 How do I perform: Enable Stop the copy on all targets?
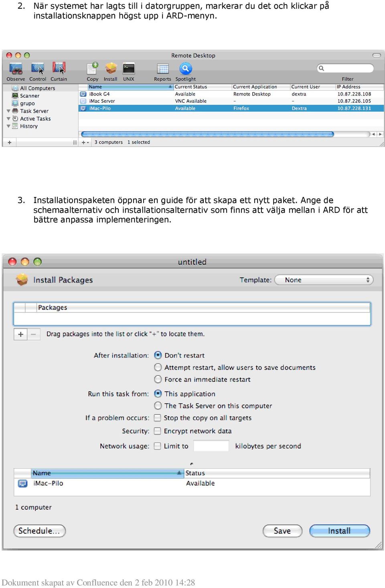click(158, 418)
